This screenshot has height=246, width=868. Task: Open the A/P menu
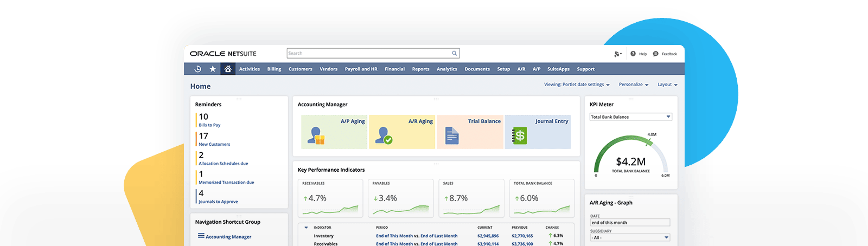pyautogui.click(x=537, y=69)
